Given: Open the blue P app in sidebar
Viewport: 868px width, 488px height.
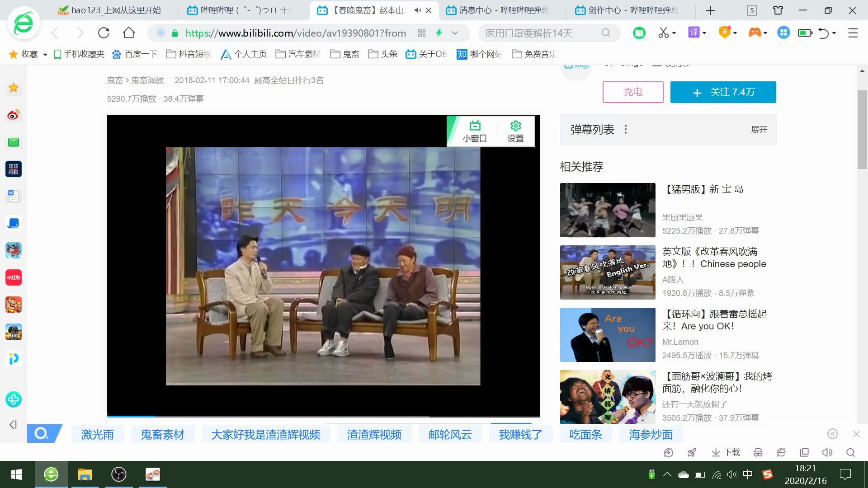Looking at the screenshot, I should [14, 359].
